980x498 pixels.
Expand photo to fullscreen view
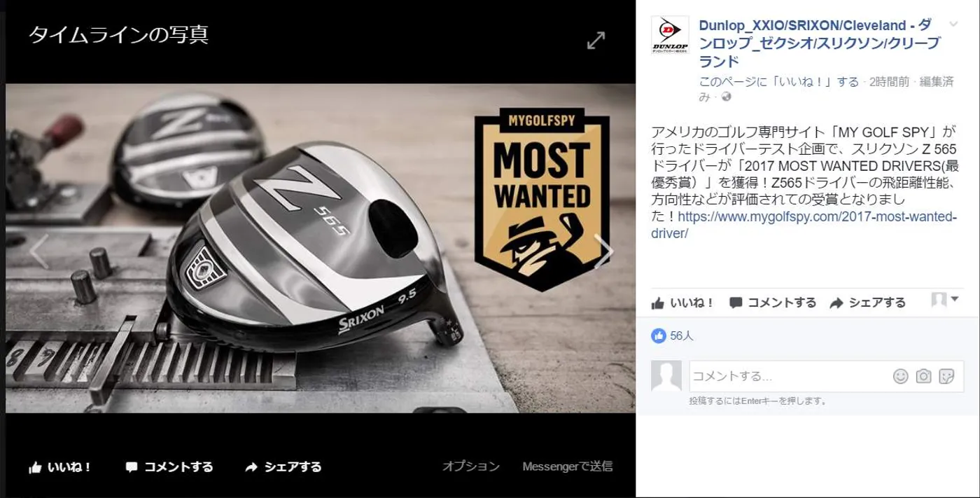[596, 41]
